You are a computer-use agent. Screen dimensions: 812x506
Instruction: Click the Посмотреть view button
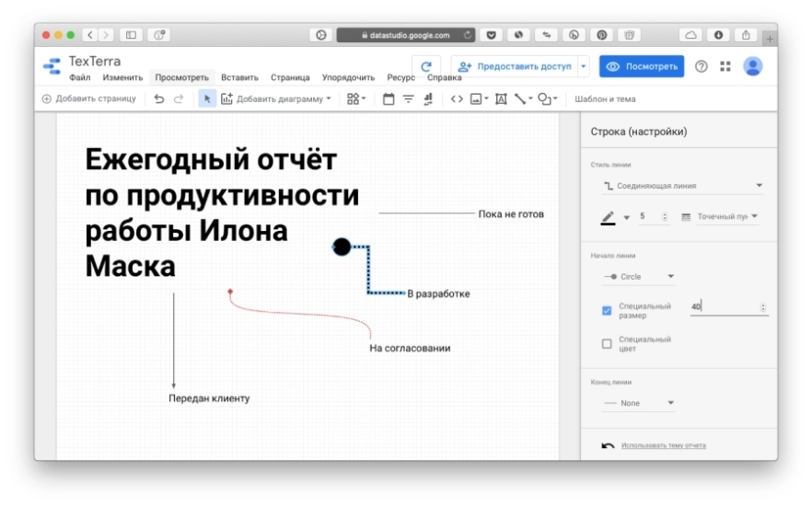pyautogui.click(x=642, y=67)
